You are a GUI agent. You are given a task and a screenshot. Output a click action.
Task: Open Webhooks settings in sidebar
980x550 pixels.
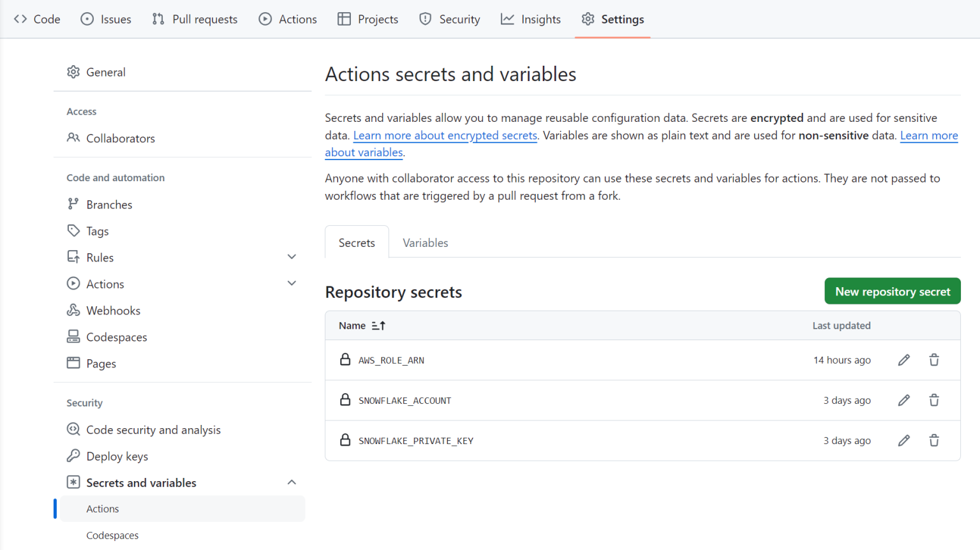tap(113, 311)
